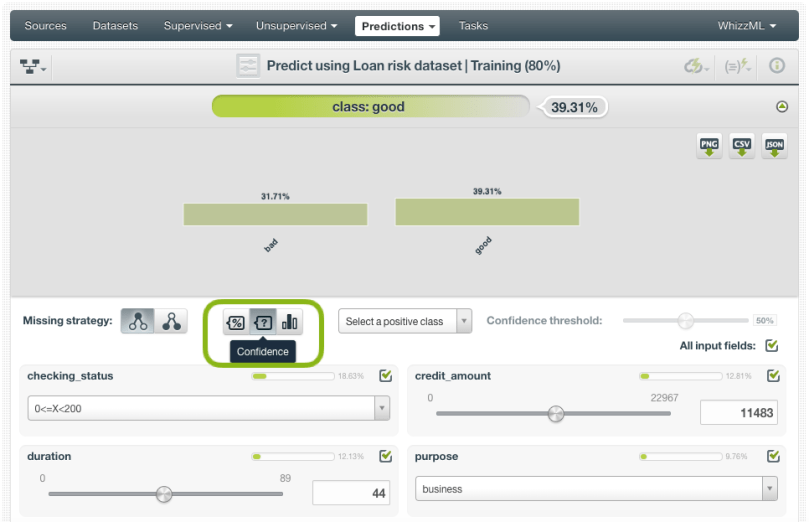Select the Proportional missing strategy icon

pos(172,321)
